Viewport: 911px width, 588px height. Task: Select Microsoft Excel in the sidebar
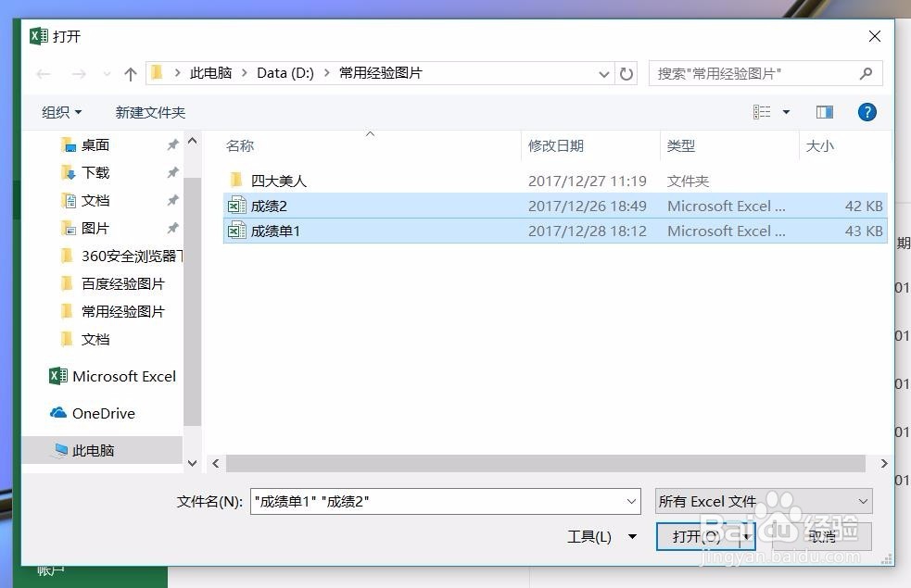113,377
